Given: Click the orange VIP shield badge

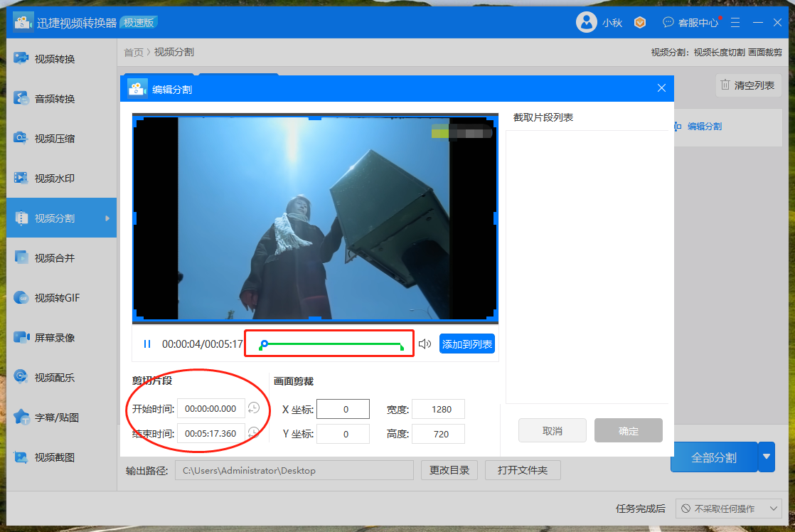Looking at the screenshot, I should [x=640, y=23].
